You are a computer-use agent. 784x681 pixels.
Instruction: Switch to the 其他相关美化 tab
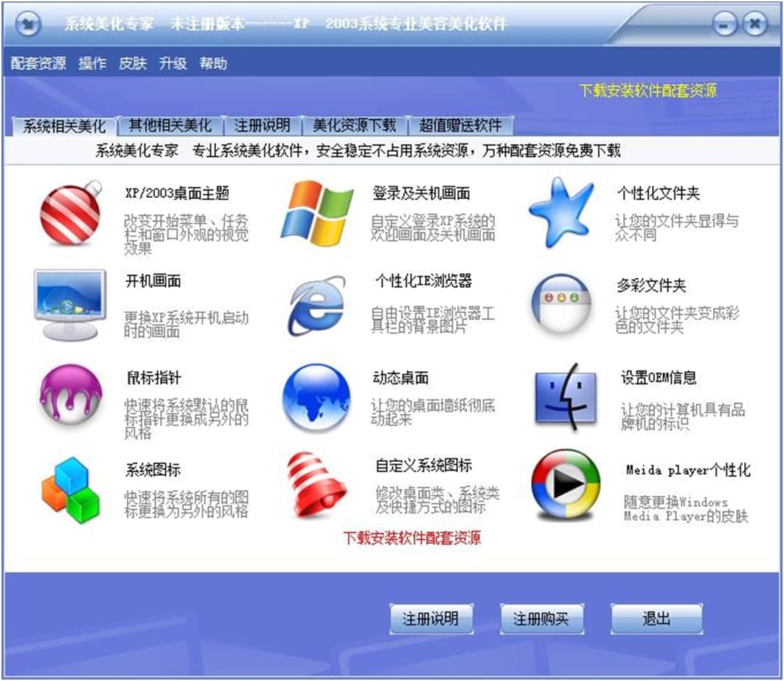(x=170, y=125)
